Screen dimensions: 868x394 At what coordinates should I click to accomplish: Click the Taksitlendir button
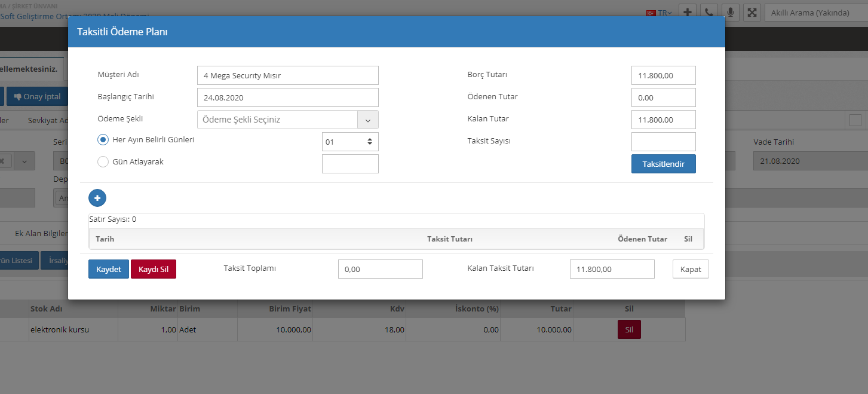click(663, 164)
